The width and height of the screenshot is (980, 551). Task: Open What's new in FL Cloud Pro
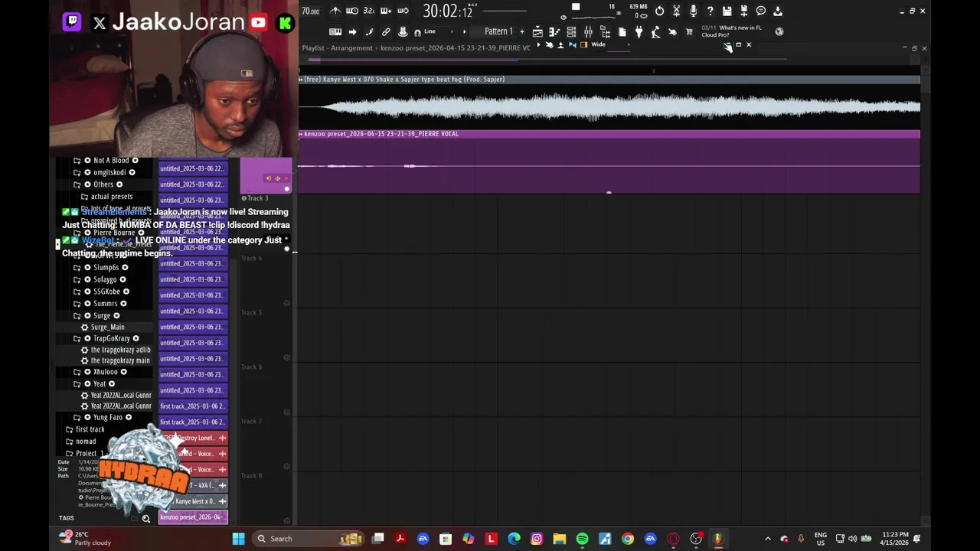[732, 31]
